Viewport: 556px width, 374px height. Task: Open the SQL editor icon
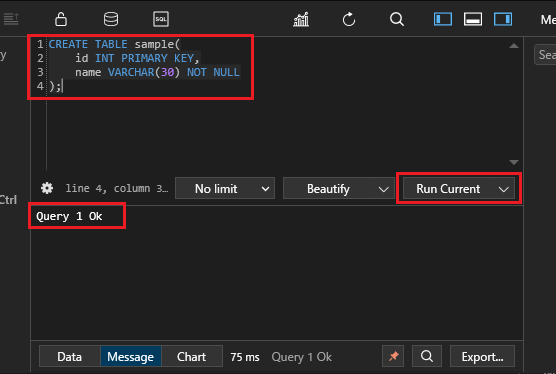161,19
